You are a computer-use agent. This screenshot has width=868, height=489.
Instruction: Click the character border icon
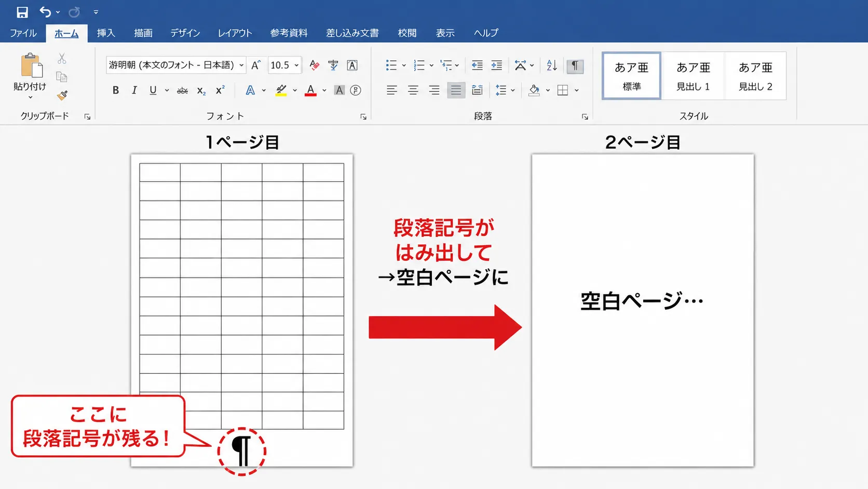click(x=352, y=65)
